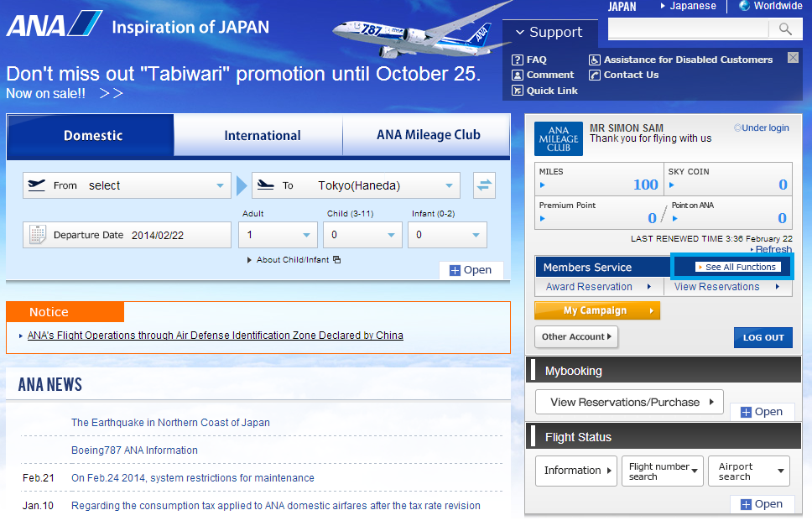Open Flight number search dropdown
This screenshot has width=812, height=531.
[663, 471]
